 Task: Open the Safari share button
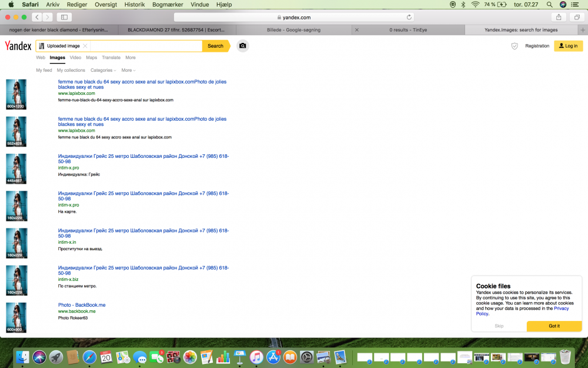coord(559,17)
